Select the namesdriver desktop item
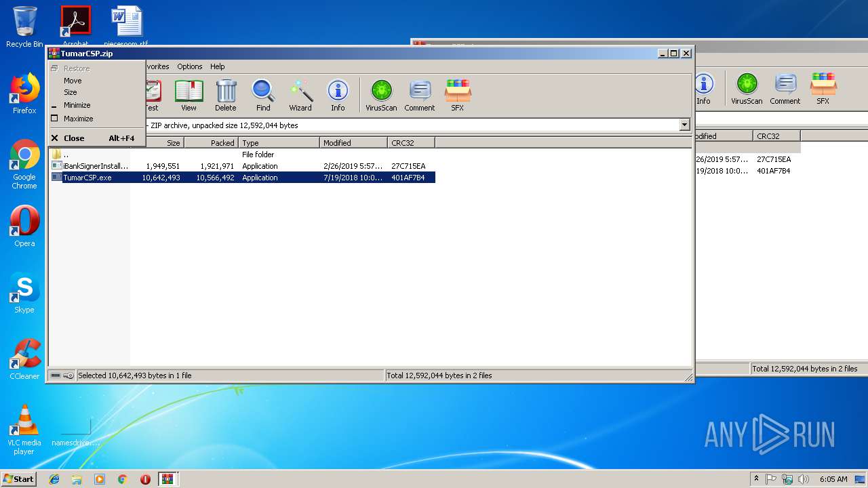This screenshot has height=488, width=868. (x=75, y=430)
